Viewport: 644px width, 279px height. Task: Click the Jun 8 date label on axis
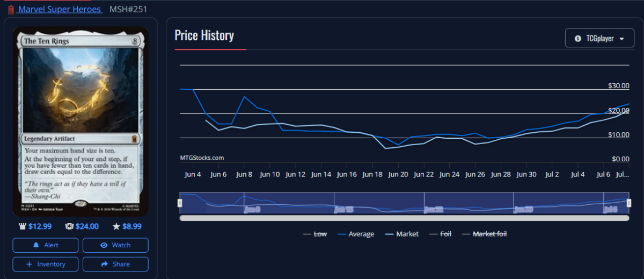(x=244, y=174)
